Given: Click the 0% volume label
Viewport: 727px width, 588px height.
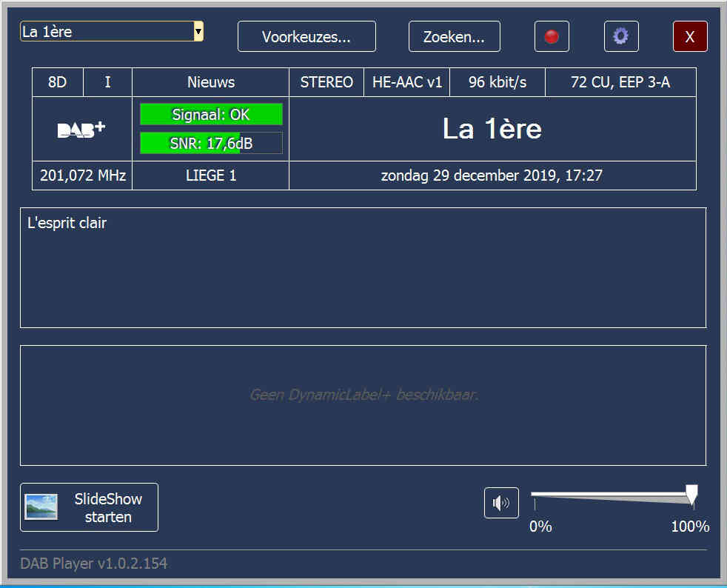Looking at the screenshot, I should click(540, 527).
